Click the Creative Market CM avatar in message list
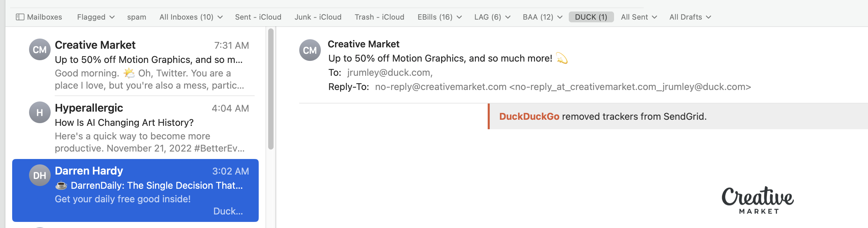 tap(40, 49)
